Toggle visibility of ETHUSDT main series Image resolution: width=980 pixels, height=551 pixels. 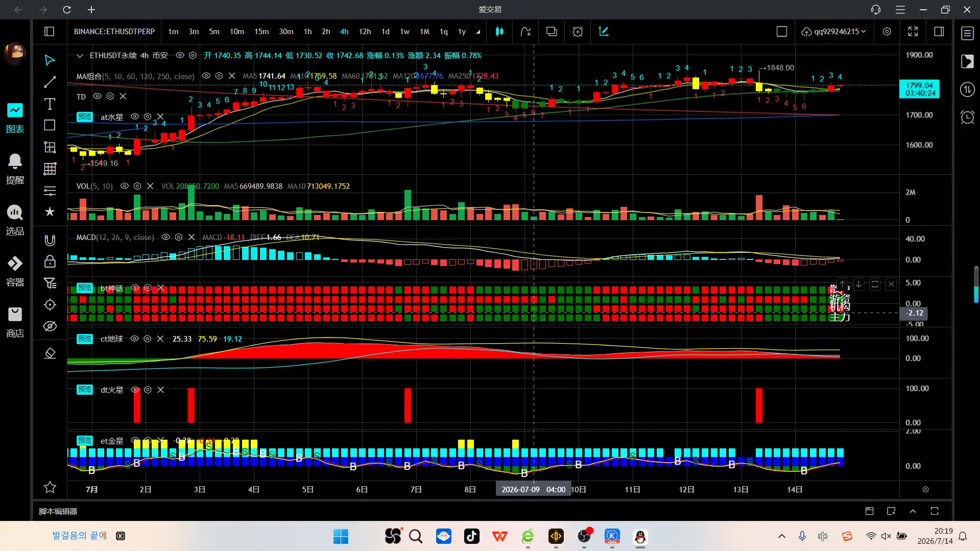tap(180, 55)
